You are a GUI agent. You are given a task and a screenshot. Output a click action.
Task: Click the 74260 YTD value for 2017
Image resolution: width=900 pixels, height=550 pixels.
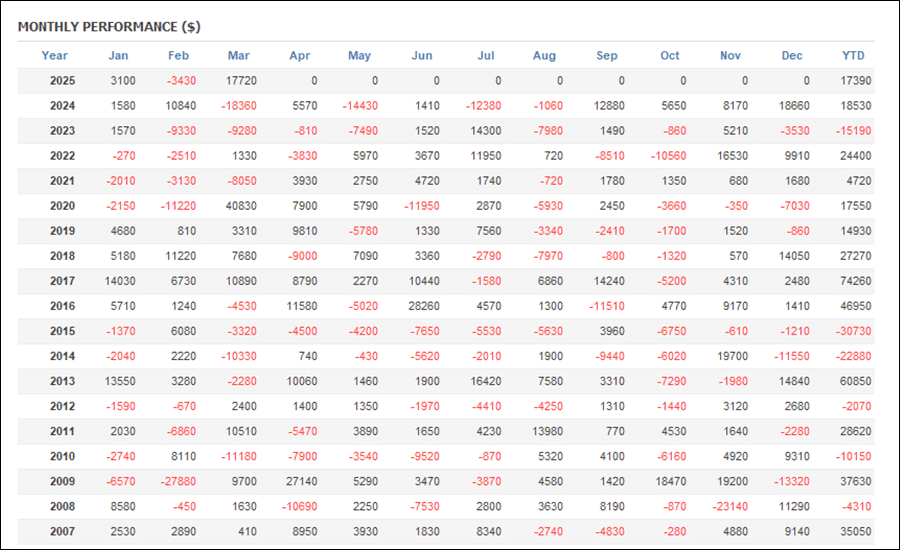(856, 281)
